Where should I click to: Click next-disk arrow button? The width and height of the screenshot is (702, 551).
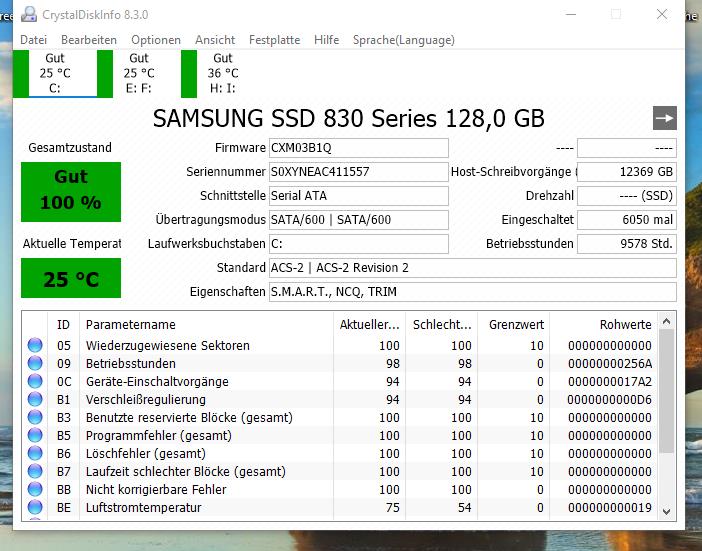pyautogui.click(x=664, y=118)
